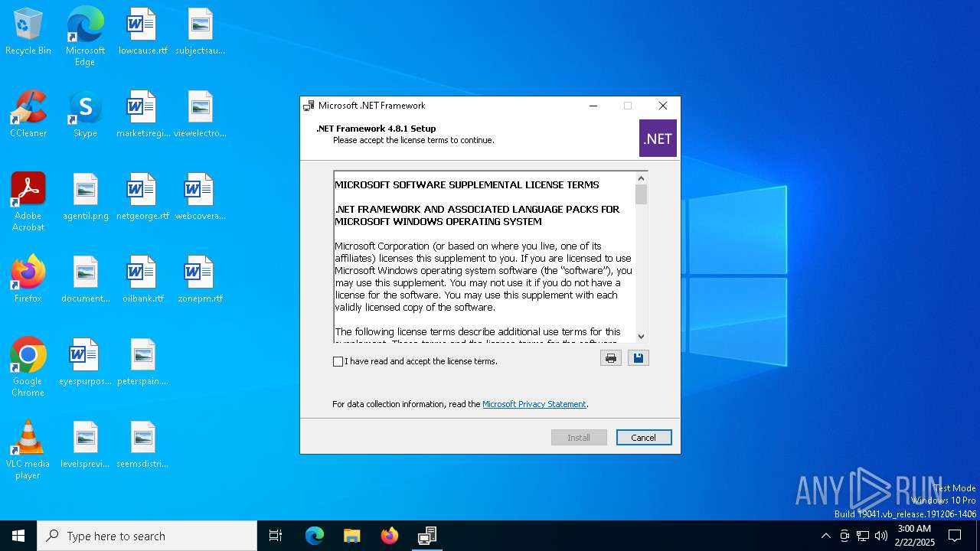The width and height of the screenshot is (980, 551).
Task: Select marketsregi... document on desktop
Action: point(142,115)
